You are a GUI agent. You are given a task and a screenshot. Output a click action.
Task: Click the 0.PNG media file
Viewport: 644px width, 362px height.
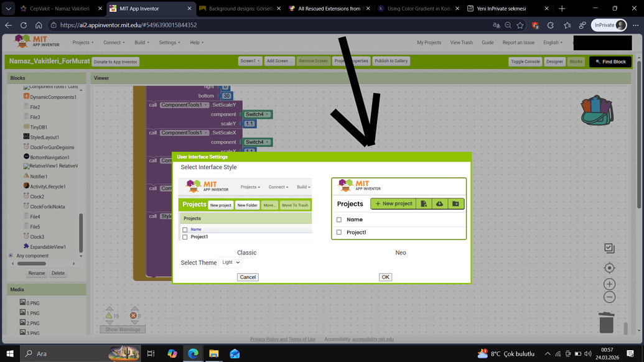point(30,303)
